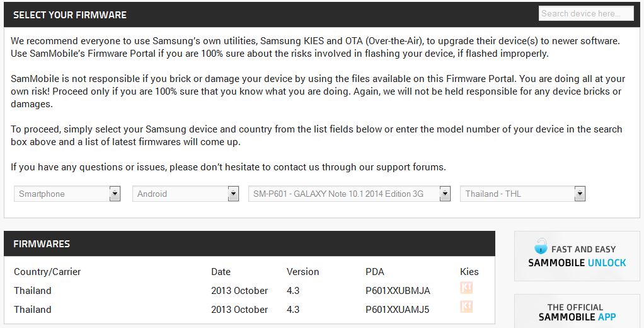This screenshot has height=328, width=644.
Task: Click the Kies icon for P601XXUBMJA firmware
Action: [x=466, y=288]
